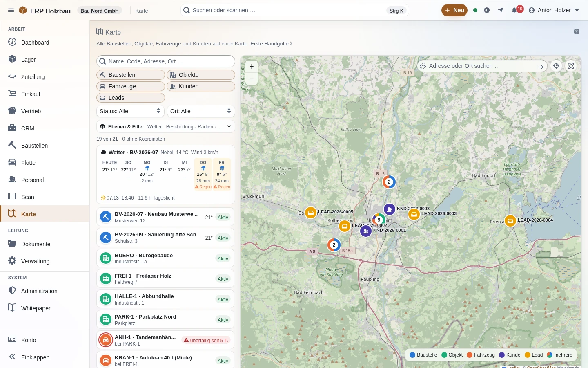Expand Ebenen & Filter section

pyautogui.click(x=166, y=127)
